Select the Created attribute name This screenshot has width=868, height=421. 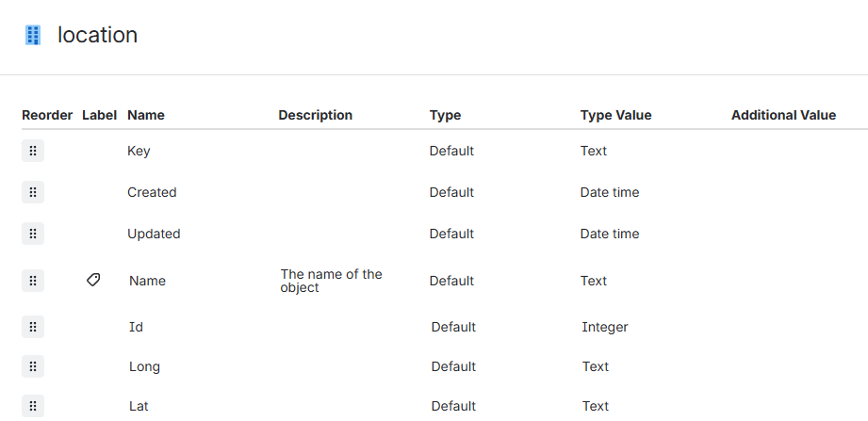coord(152,192)
